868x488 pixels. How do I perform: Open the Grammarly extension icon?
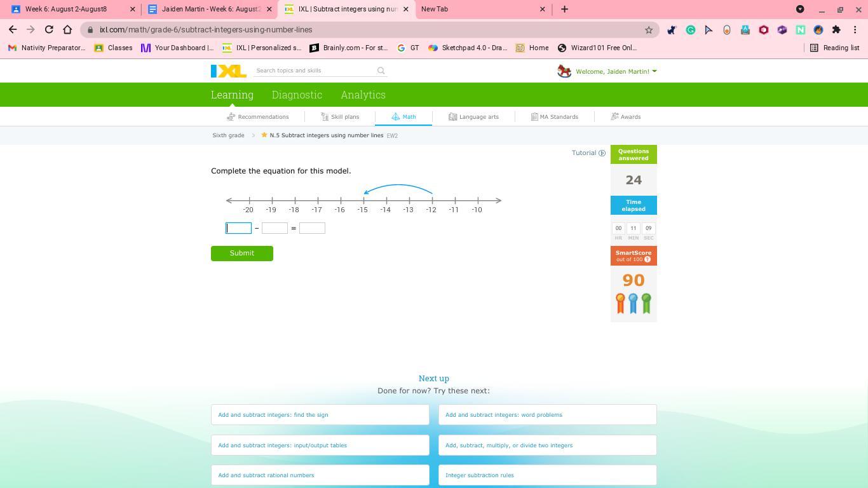[x=690, y=30]
